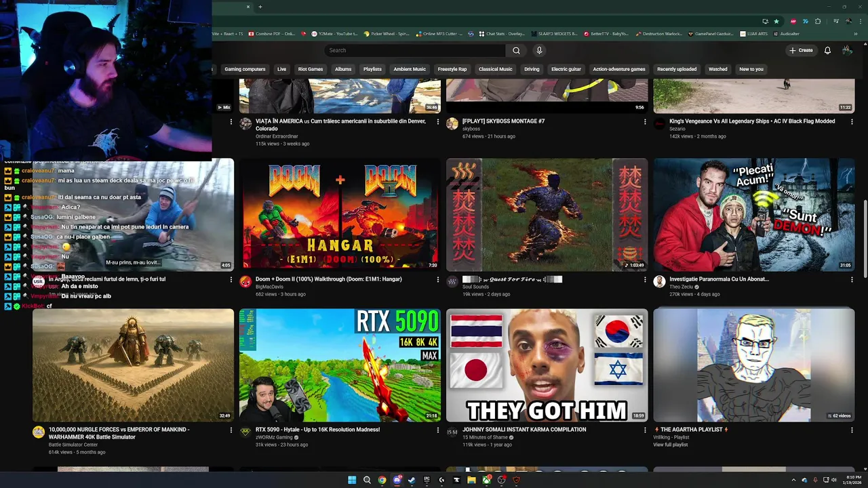Select the Ambient Music filter chip
Viewport: 868px width, 488px height.
click(x=410, y=69)
